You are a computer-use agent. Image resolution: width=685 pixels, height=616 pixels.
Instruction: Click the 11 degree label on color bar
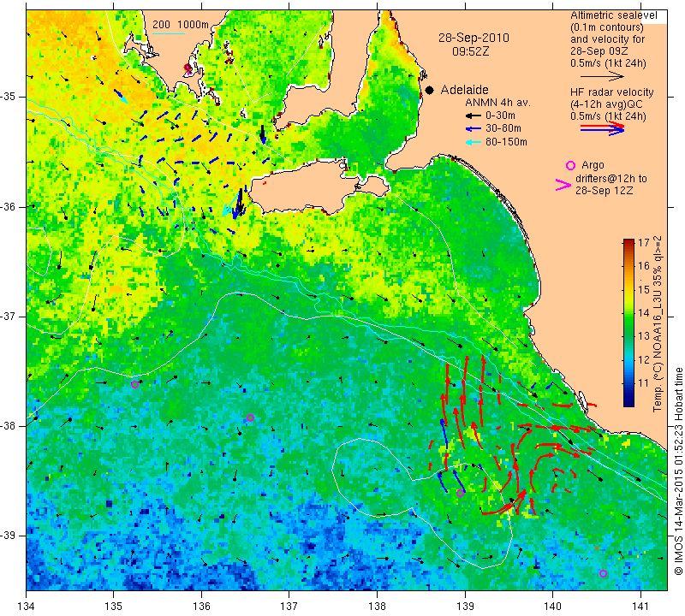(x=644, y=383)
